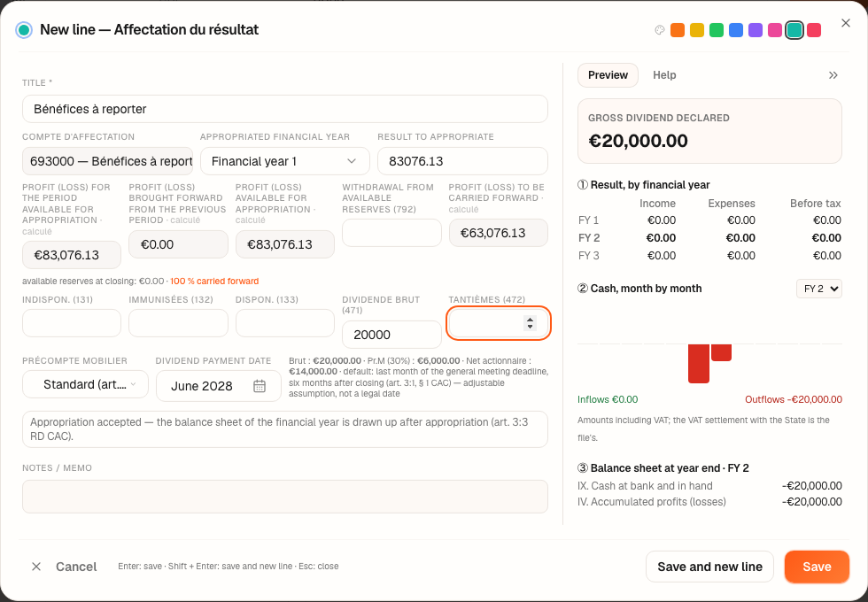Screen dimensions: 868x602
Task: Pick the red color swatch
Action: (x=814, y=30)
